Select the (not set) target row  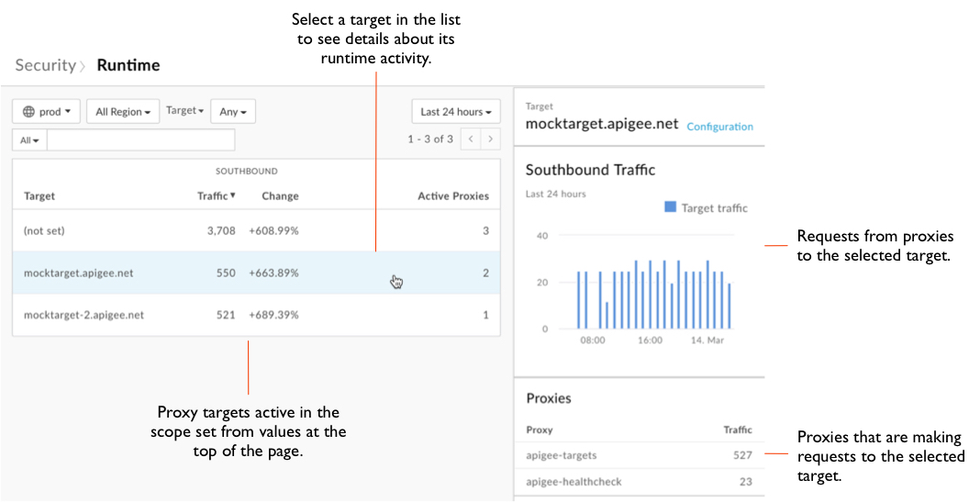coord(256,231)
